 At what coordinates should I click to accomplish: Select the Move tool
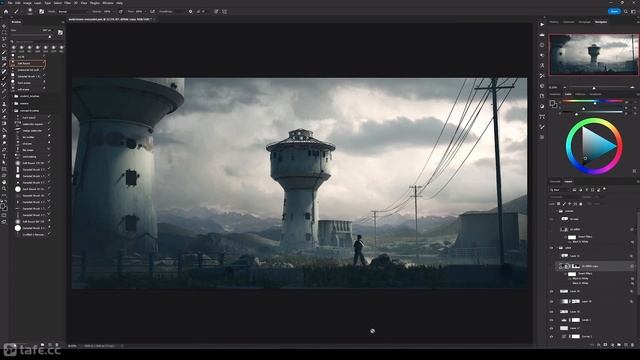(4, 25)
